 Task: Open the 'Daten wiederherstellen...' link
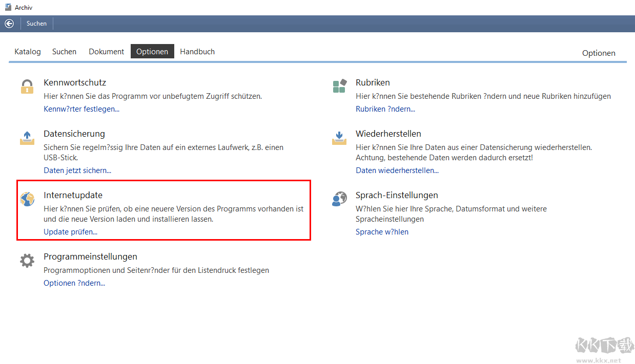(397, 170)
